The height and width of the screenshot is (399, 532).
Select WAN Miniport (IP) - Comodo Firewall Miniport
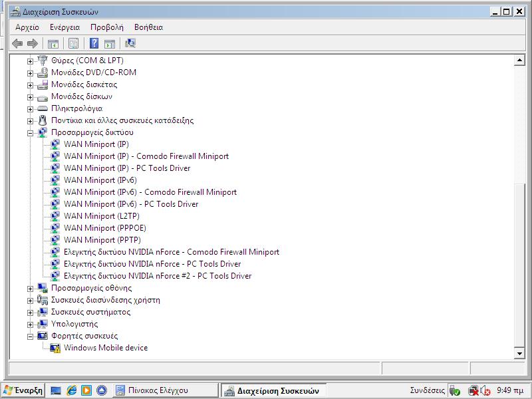click(146, 156)
